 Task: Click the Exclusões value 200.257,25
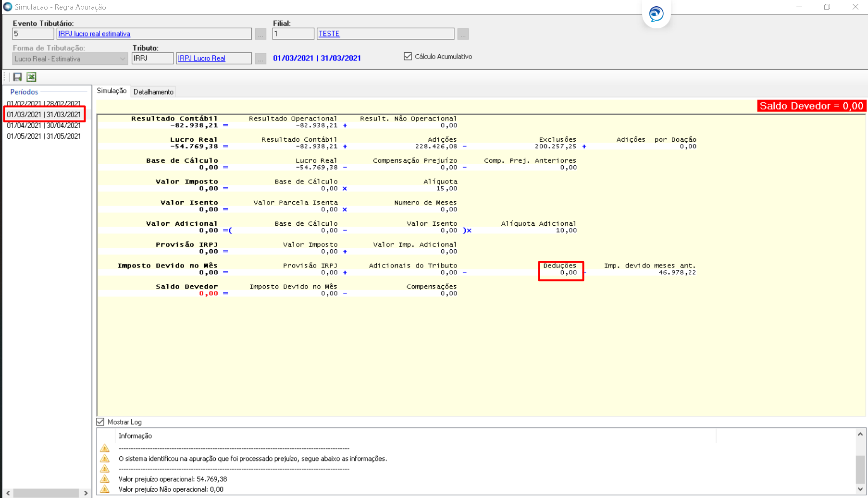coord(556,146)
